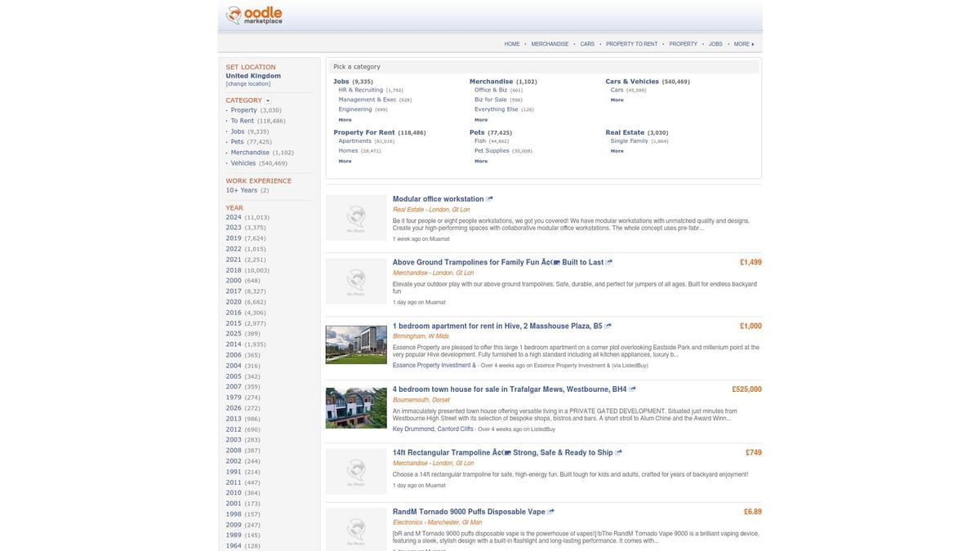Open external link icon next to Modular office workstation
Screen dimensions: 980x551
coord(490,198)
